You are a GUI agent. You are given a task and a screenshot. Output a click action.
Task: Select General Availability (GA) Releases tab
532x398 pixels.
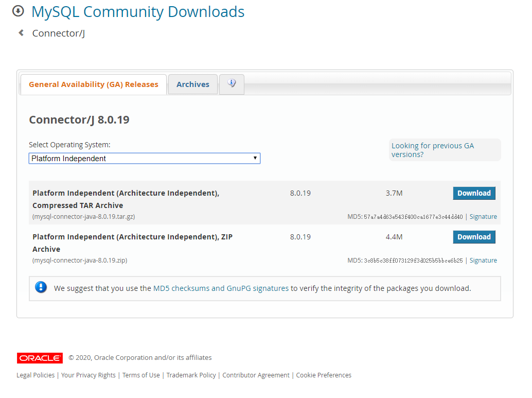[93, 84]
